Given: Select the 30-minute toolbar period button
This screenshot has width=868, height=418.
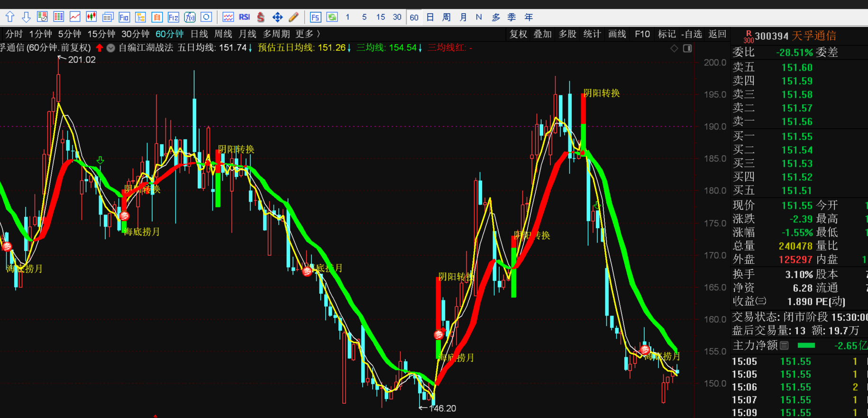Looking at the screenshot, I should [397, 17].
